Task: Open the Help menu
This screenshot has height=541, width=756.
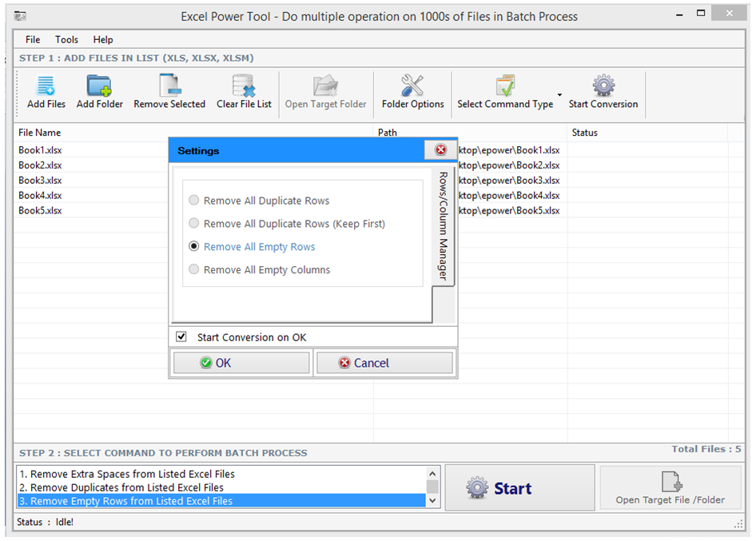Action: (103, 39)
